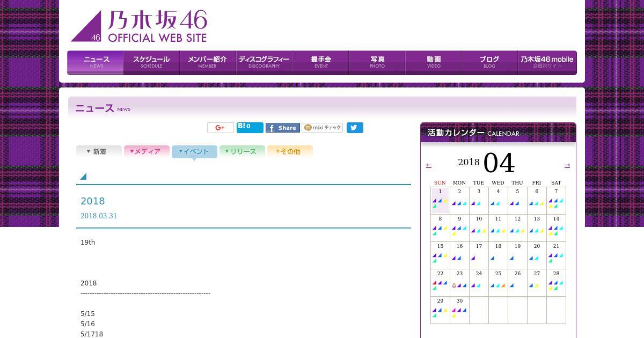The width and height of the screenshot is (644, 338).
Task: Click the blue triangle icon above the article
Action: click(83, 177)
